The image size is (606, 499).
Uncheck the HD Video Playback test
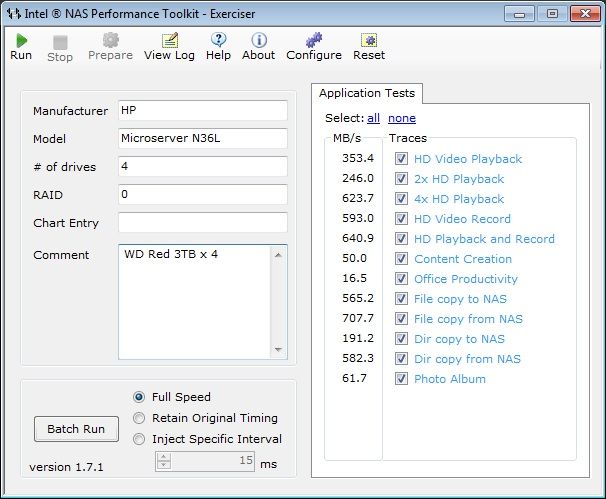coord(401,159)
